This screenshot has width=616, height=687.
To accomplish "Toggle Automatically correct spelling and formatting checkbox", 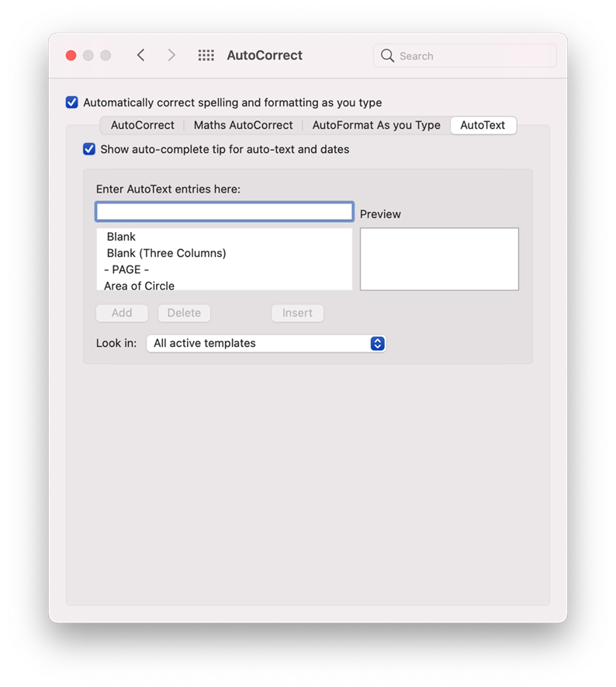I will point(72,102).
